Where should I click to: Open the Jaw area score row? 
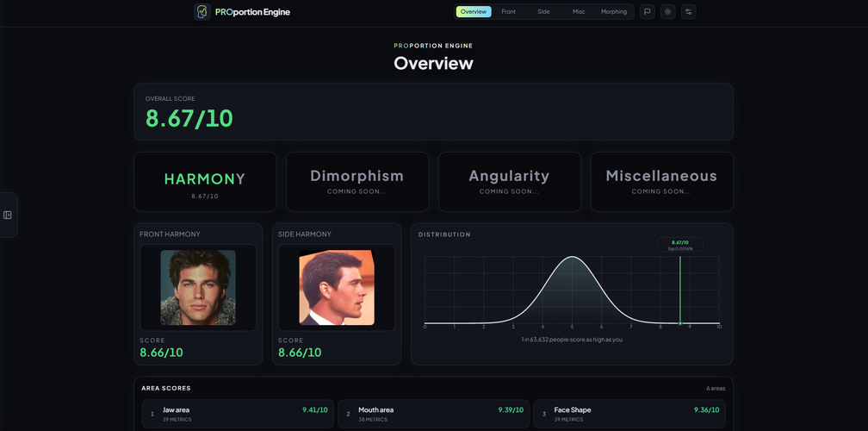pos(238,414)
